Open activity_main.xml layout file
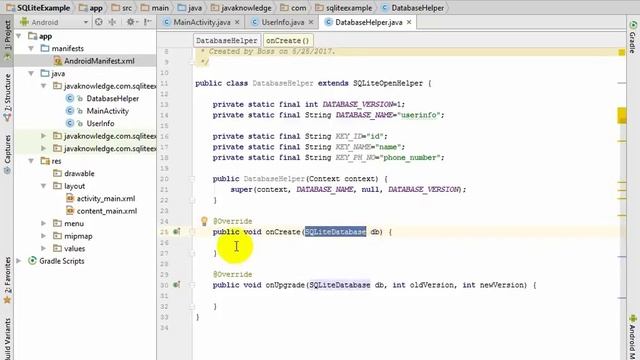Screen dimensions: 640x360 click(x=106, y=198)
